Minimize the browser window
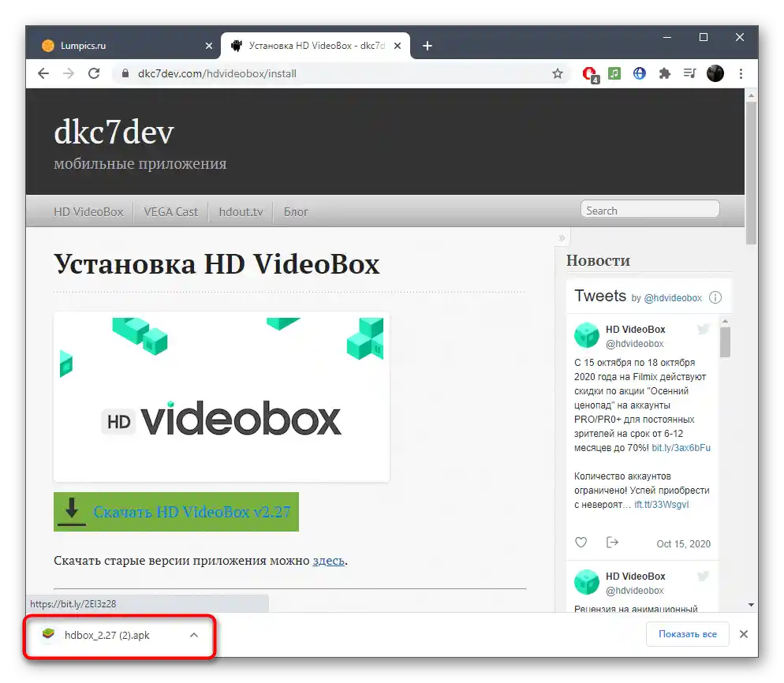Viewport: 784px width, 683px height. pyautogui.click(x=667, y=38)
